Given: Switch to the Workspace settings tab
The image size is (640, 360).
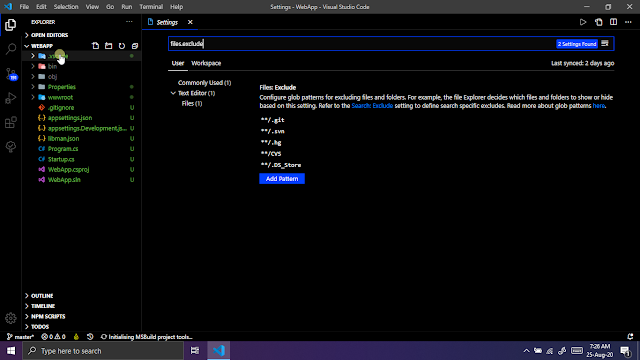Looking at the screenshot, I should [206, 63].
